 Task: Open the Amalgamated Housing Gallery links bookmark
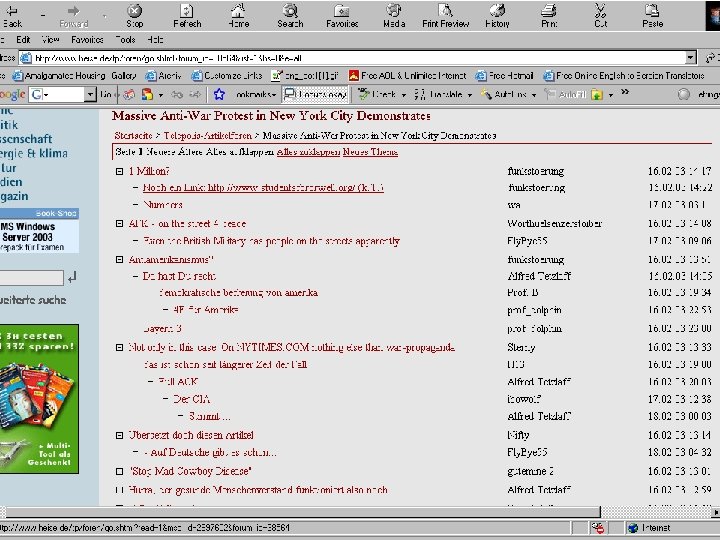point(74,76)
